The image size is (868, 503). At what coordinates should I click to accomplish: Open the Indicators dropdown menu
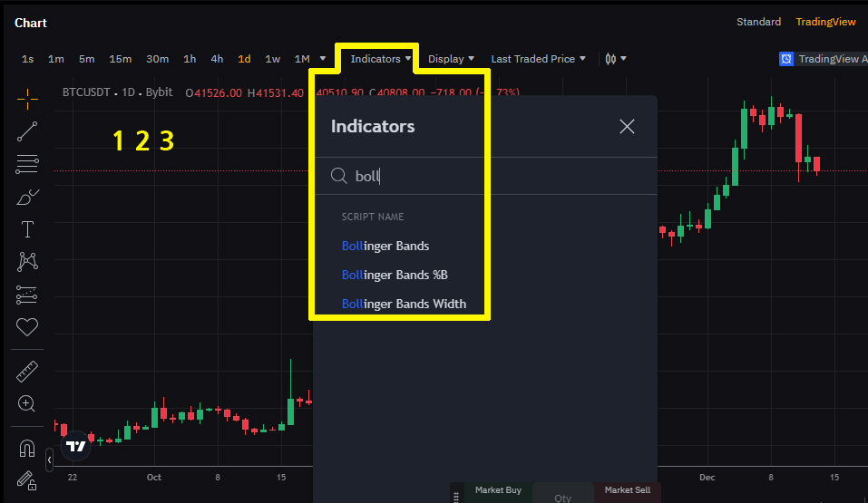pos(381,59)
